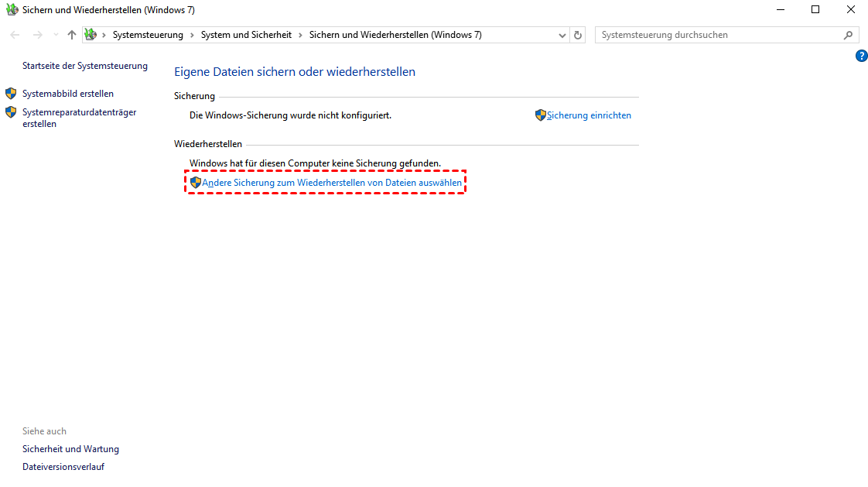This screenshot has width=868, height=487.
Task: Open the Systemabbild erstellen link
Action: coord(68,94)
